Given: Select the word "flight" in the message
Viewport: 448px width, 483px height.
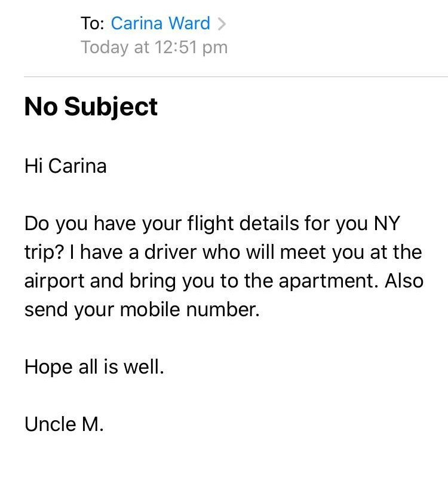Looking at the screenshot, I should (x=210, y=224).
